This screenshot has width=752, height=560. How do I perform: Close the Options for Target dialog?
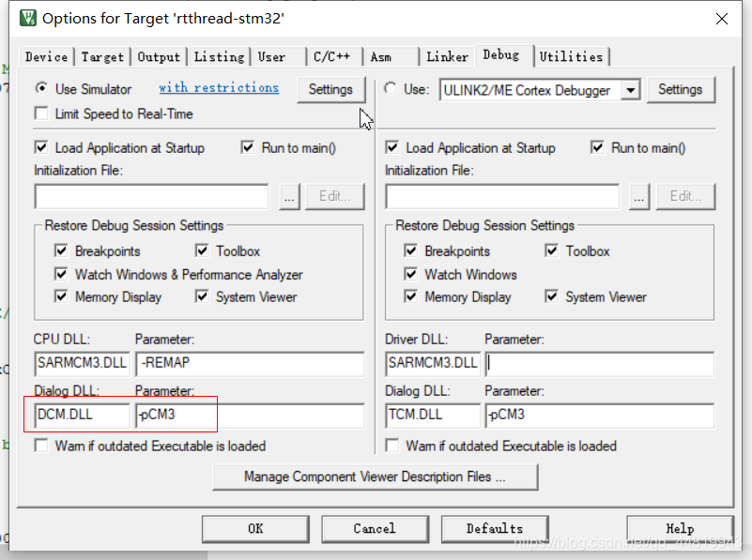coord(721,19)
